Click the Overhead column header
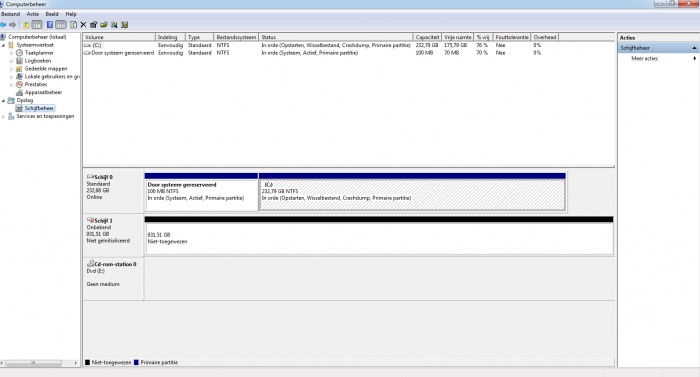 pyautogui.click(x=545, y=37)
